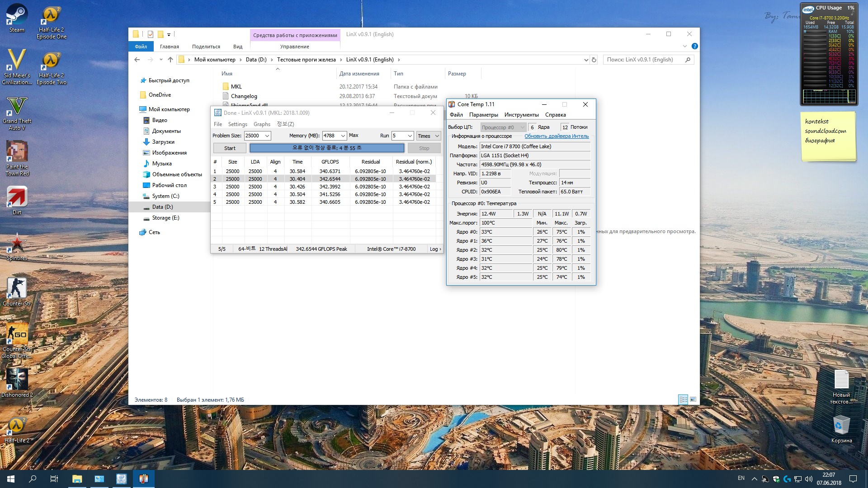Switch Explorer to details list view
This screenshot has height=488, width=868.
[x=683, y=399]
